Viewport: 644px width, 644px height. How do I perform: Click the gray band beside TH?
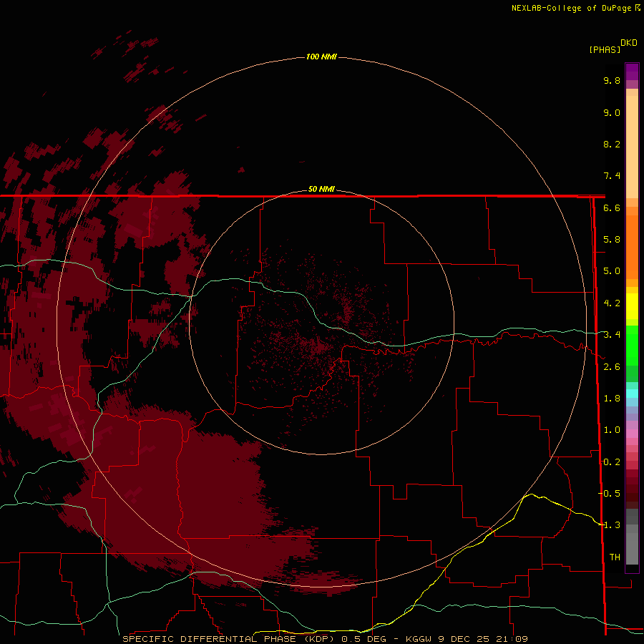[x=632, y=549]
